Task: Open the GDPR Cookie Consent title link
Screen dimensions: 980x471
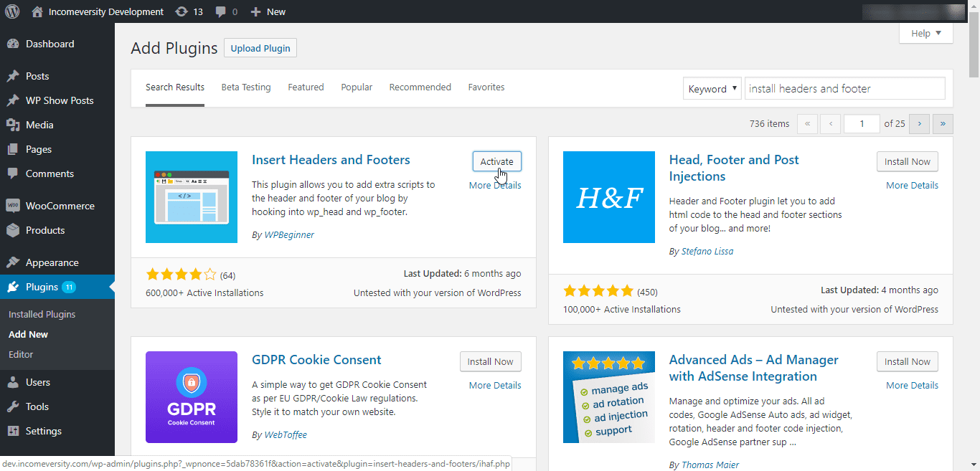Action: point(316,360)
